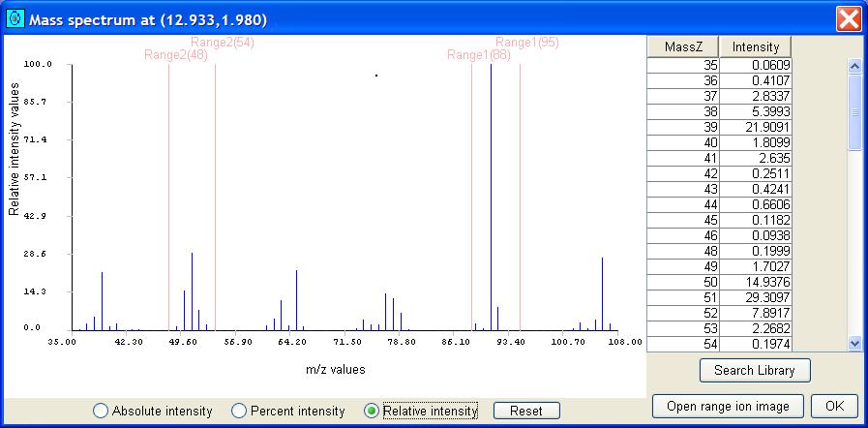Image resolution: width=868 pixels, height=428 pixels.
Task: Select the Range1(95) marker line
Action: (521, 194)
